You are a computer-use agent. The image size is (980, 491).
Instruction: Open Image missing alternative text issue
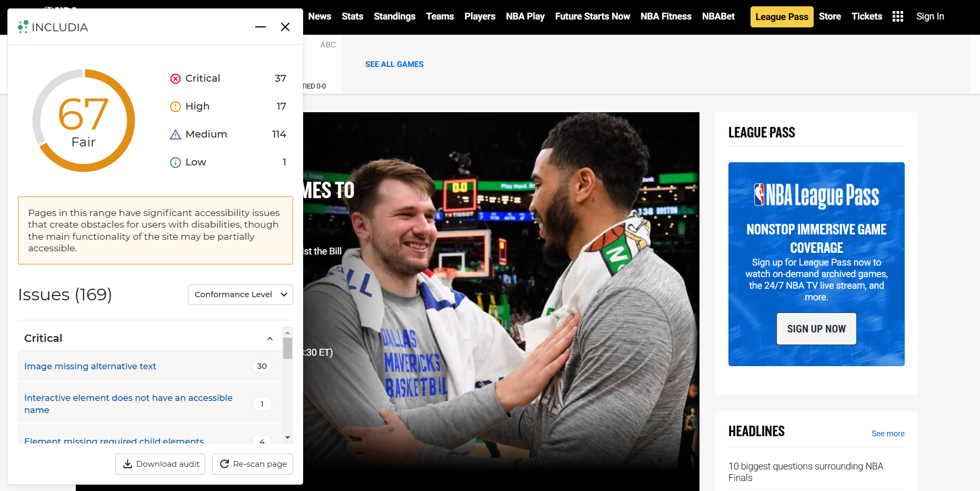click(x=90, y=366)
